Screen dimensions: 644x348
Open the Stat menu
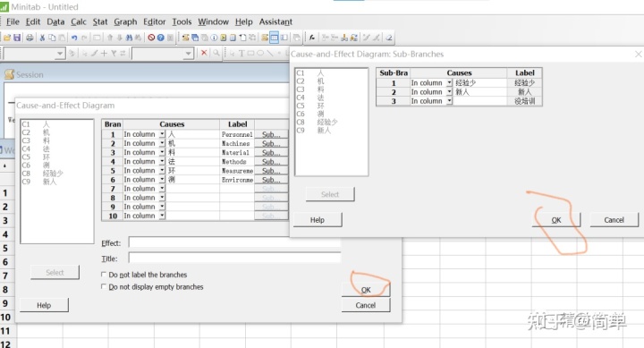[x=100, y=21]
